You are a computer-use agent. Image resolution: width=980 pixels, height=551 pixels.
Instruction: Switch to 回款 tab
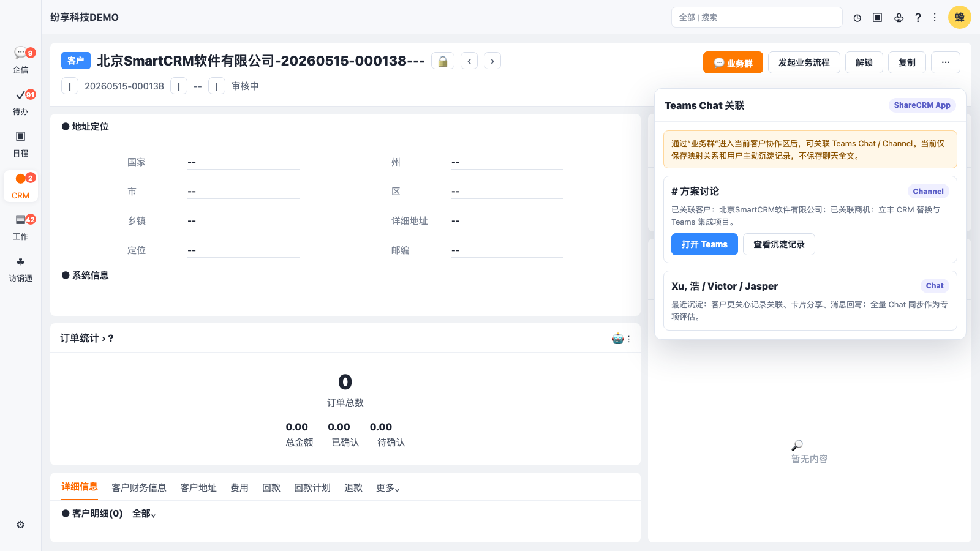point(271,488)
